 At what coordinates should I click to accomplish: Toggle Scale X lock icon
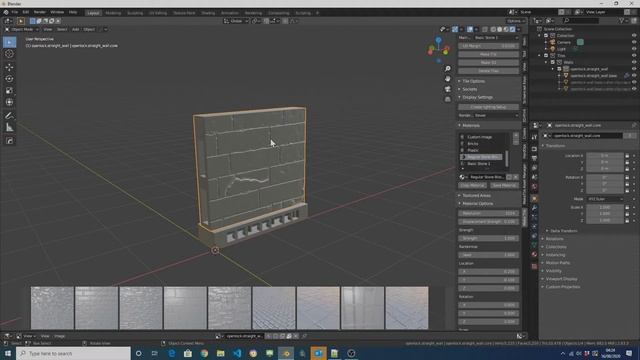[x=627, y=207]
